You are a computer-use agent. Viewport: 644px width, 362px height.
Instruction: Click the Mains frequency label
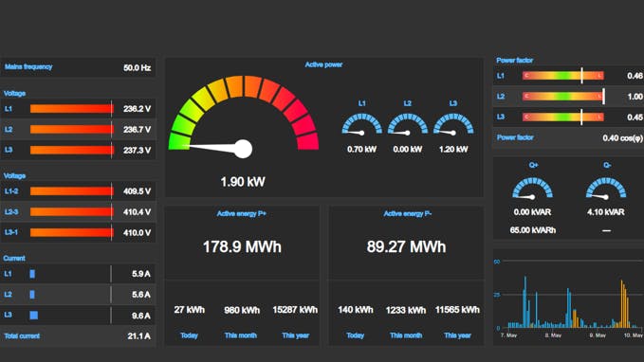point(28,67)
